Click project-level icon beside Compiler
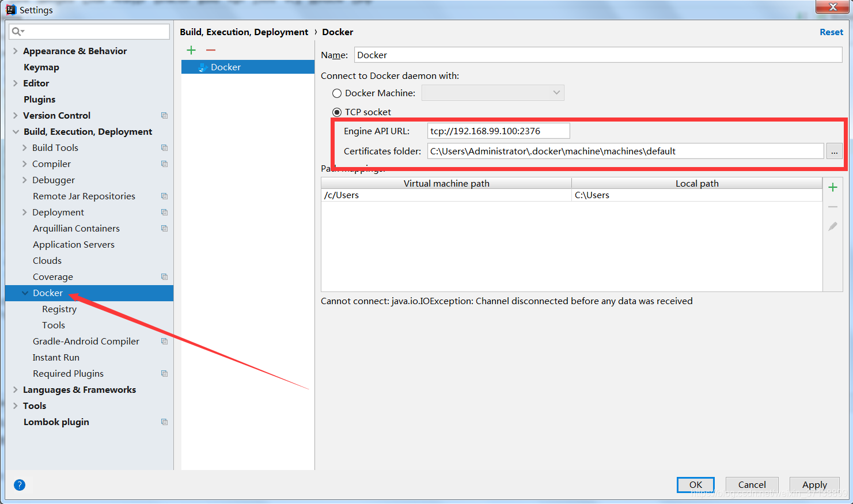Viewport: 853px width, 504px height. pos(164,164)
